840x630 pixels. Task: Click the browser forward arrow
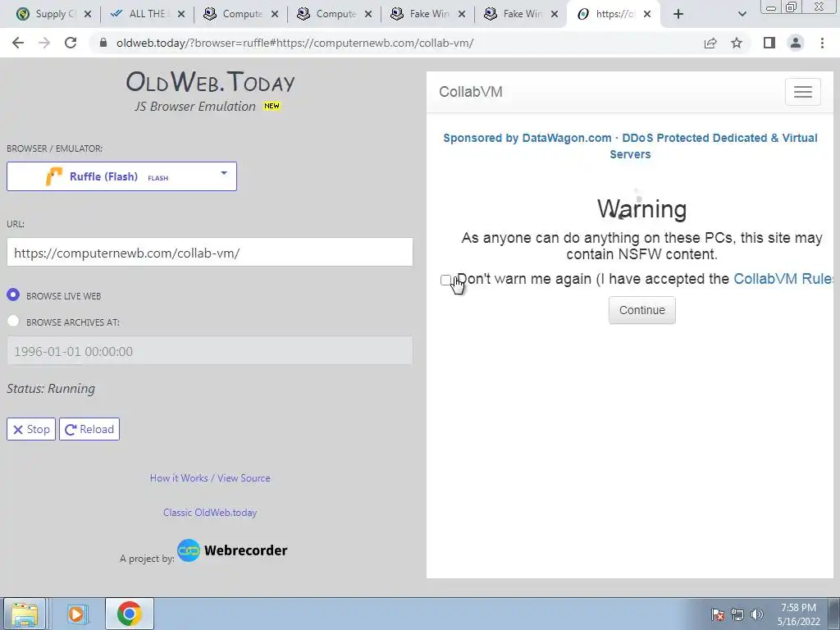tap(44, 43)
